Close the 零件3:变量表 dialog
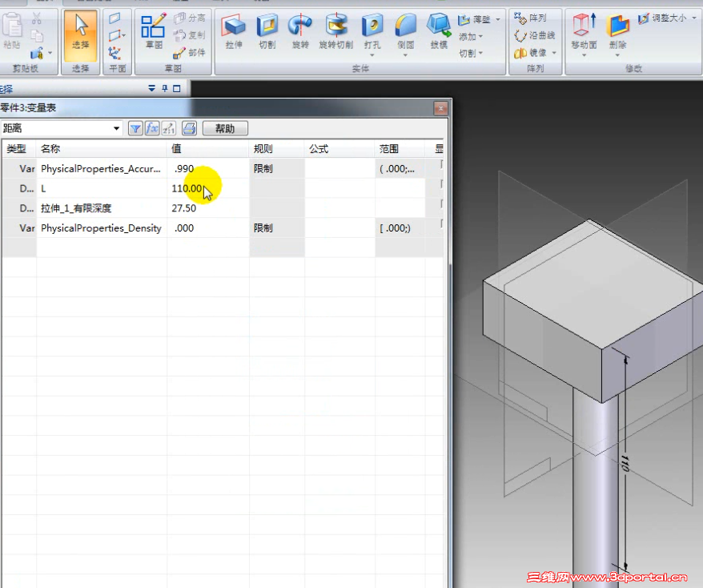Viewport: 703px width, 588px height. coord(440,108)
